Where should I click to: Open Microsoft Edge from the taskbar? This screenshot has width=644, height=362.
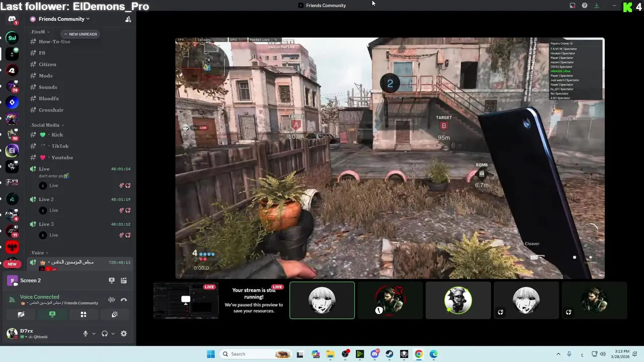coord(434,354)
